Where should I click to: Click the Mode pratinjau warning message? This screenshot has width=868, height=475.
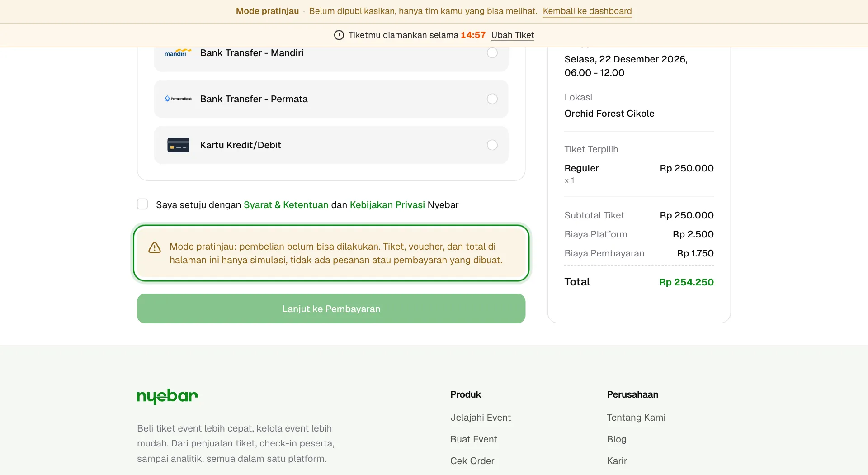click(x=336, y=253)
